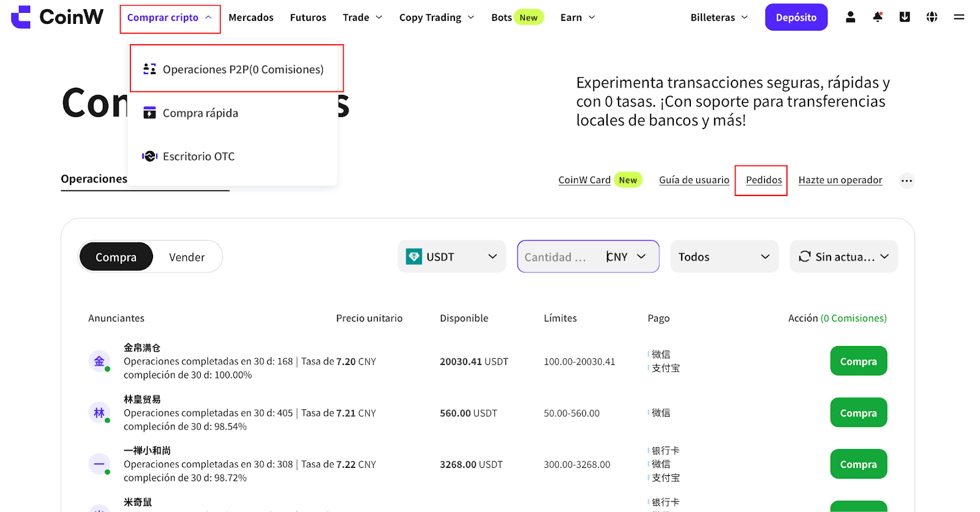This screenshot has height=512, width=980.
Task: Click advertiser name 米奇鼠
Action: coord(137,502)
